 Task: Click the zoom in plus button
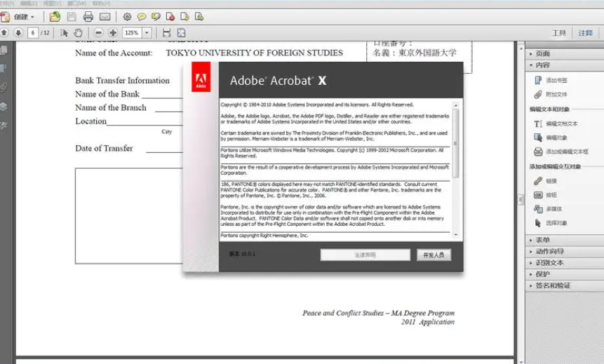(x=113, y=33)
